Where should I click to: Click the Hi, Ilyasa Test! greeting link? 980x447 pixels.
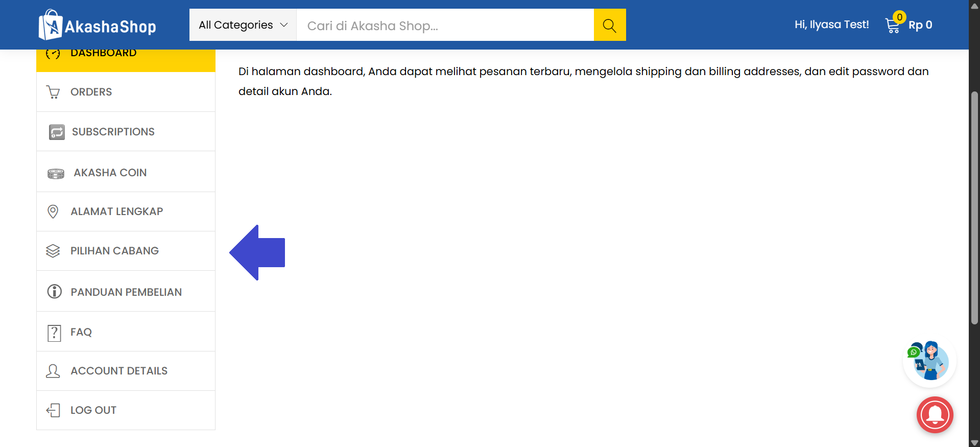coord(831,25)
